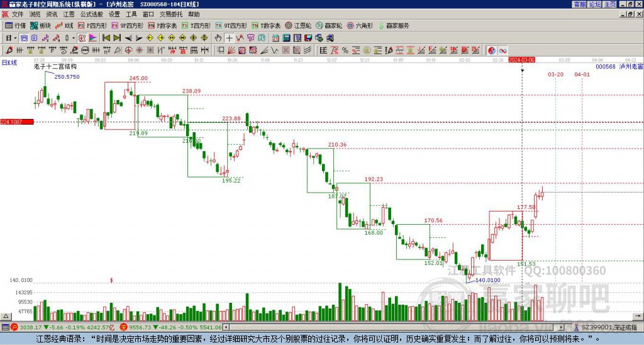Select the hand pan tool

pos(218,38)
